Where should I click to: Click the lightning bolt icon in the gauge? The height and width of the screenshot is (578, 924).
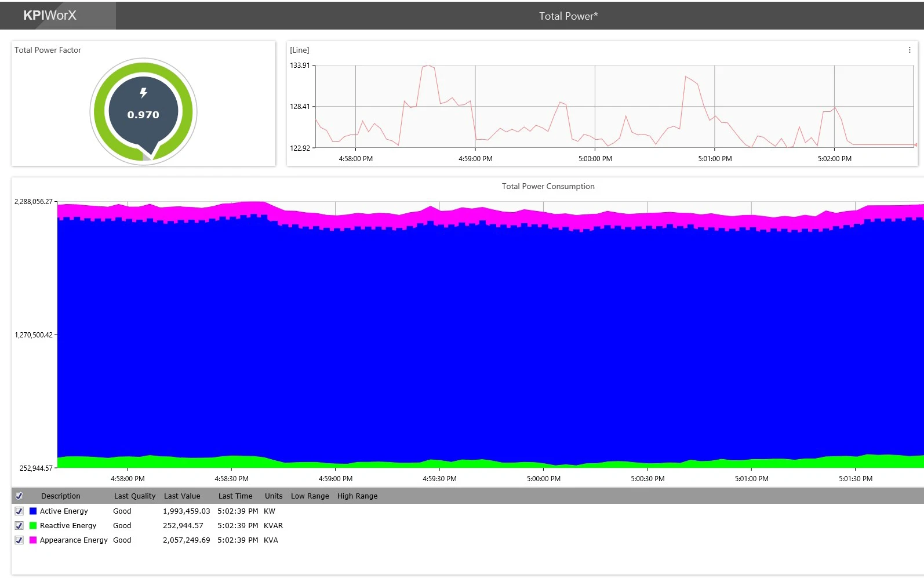click(143, 93)
